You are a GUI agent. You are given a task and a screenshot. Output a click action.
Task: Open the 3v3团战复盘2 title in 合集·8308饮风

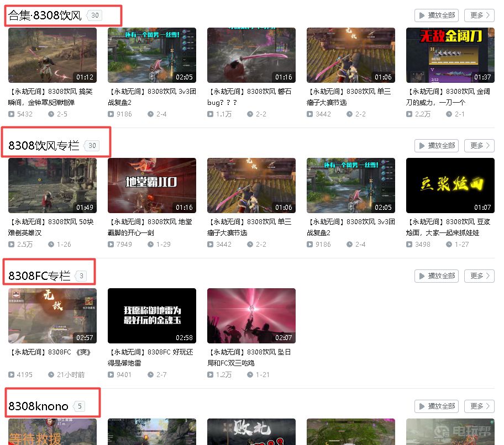(x=152, y=97)
